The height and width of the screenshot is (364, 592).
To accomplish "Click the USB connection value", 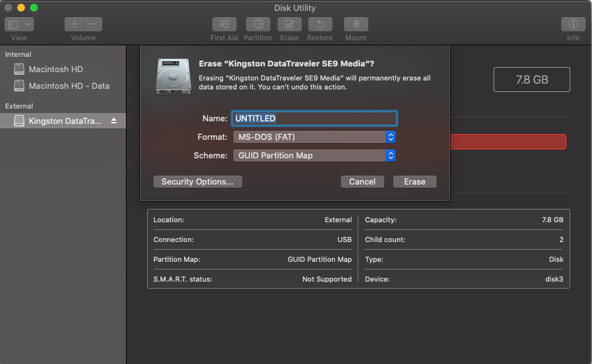I will (345, 239).
